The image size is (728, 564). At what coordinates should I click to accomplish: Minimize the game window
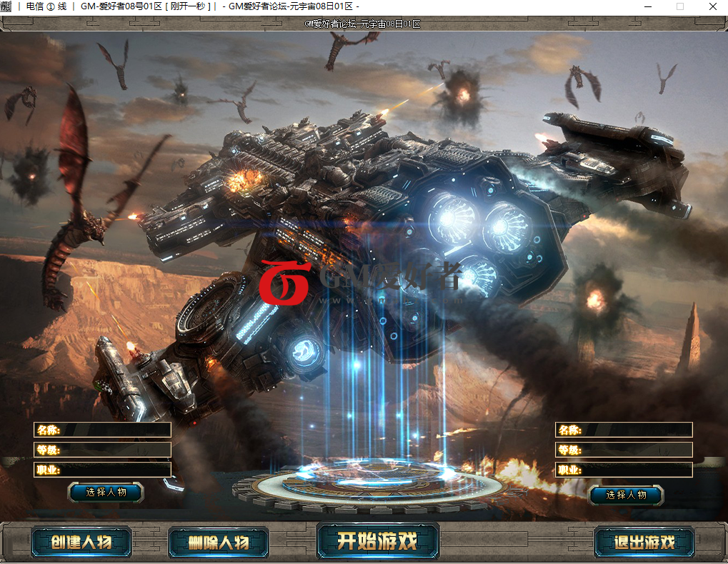pos(648,6)
